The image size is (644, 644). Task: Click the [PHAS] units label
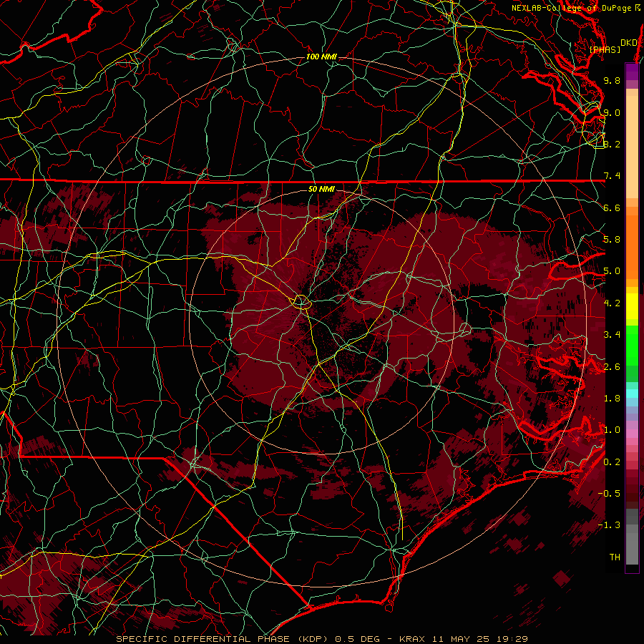coord(605,50)
